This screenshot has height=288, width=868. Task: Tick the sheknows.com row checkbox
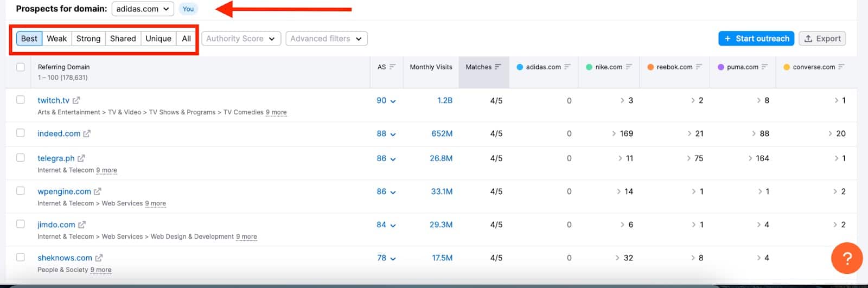tap(21, 257)
